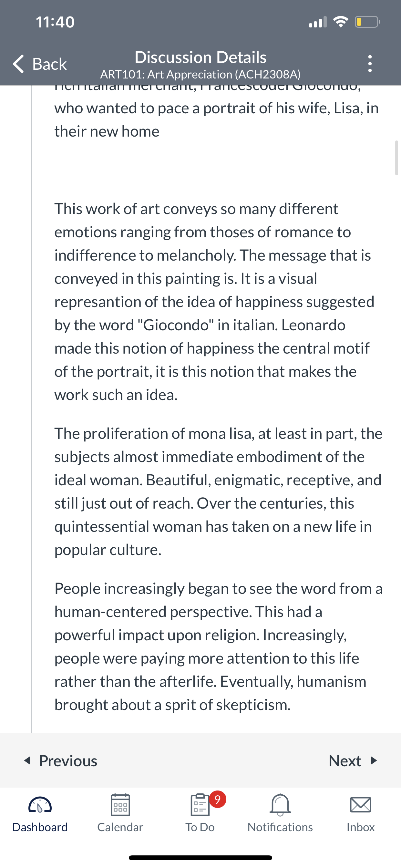Image resolution: width=401 pixels, height=868 pixels.
Task: Open the Calendar icon tab
Action: tap(120, 805)
